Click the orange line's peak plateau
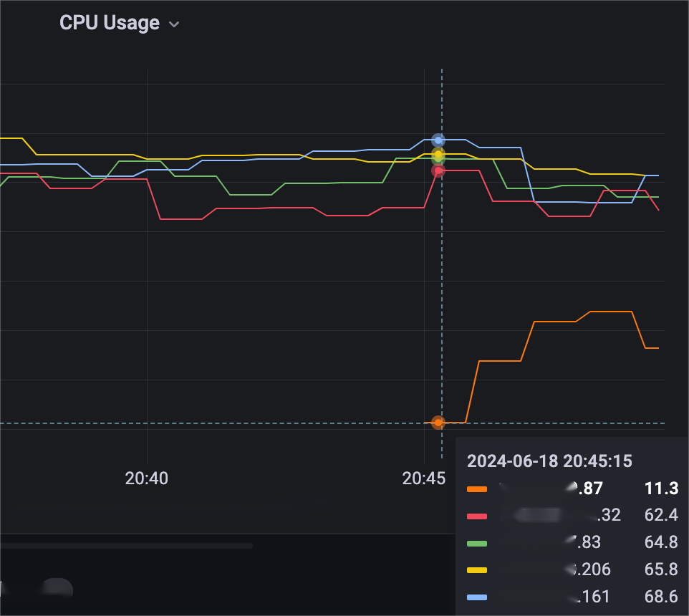Screen dimensions: 689x616 click(x=611, y=312)
